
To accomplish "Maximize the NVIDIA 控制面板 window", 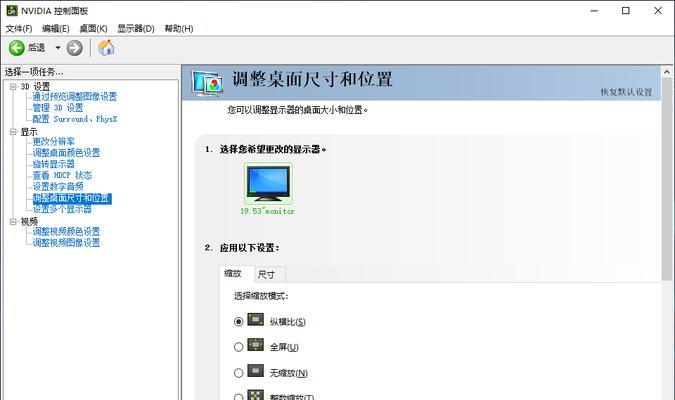I will (626, 10).
